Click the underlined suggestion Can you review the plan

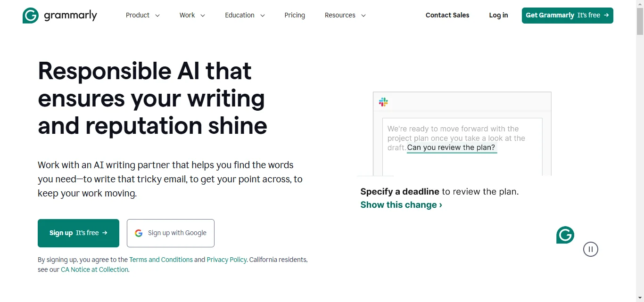(x=451, y=147)
